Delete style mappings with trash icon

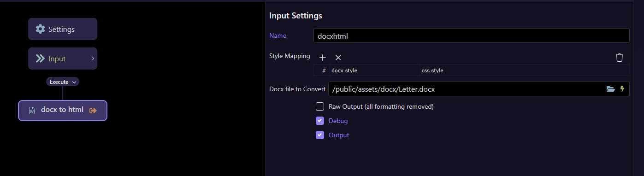pos(620,58)
